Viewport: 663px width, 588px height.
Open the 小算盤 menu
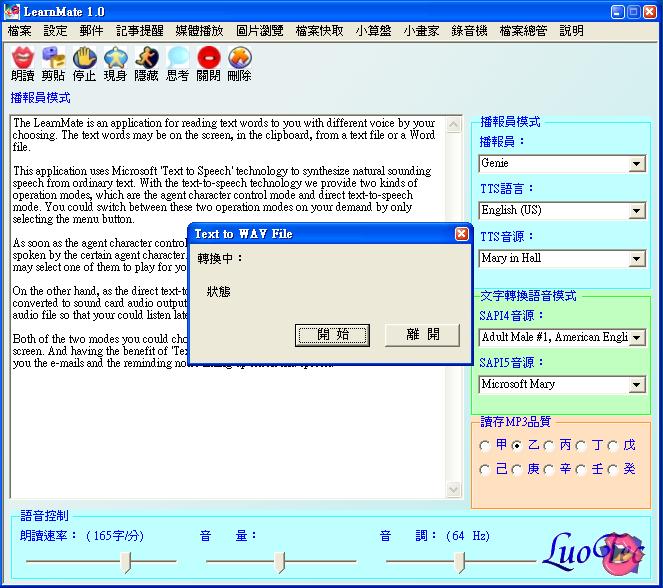373,31
